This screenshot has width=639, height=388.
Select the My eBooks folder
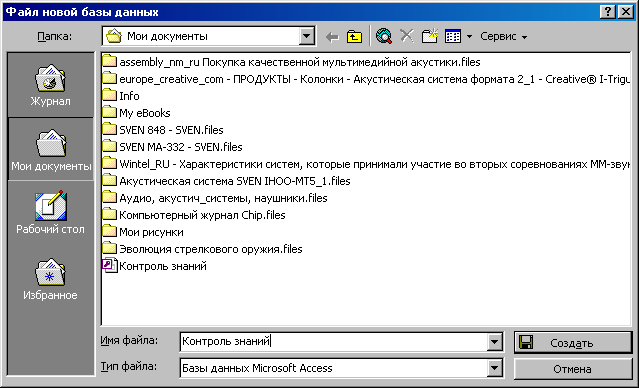(x=137, y=113)
